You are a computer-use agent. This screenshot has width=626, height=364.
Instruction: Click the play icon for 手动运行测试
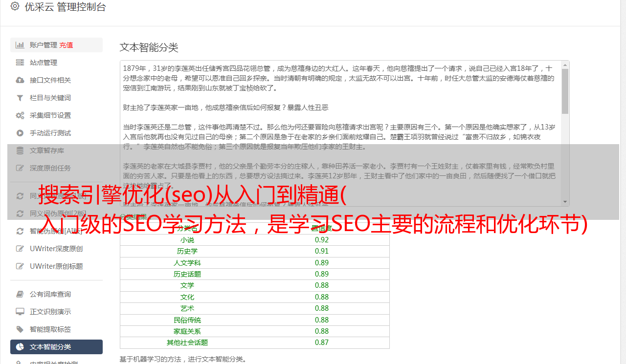point(20,133)
